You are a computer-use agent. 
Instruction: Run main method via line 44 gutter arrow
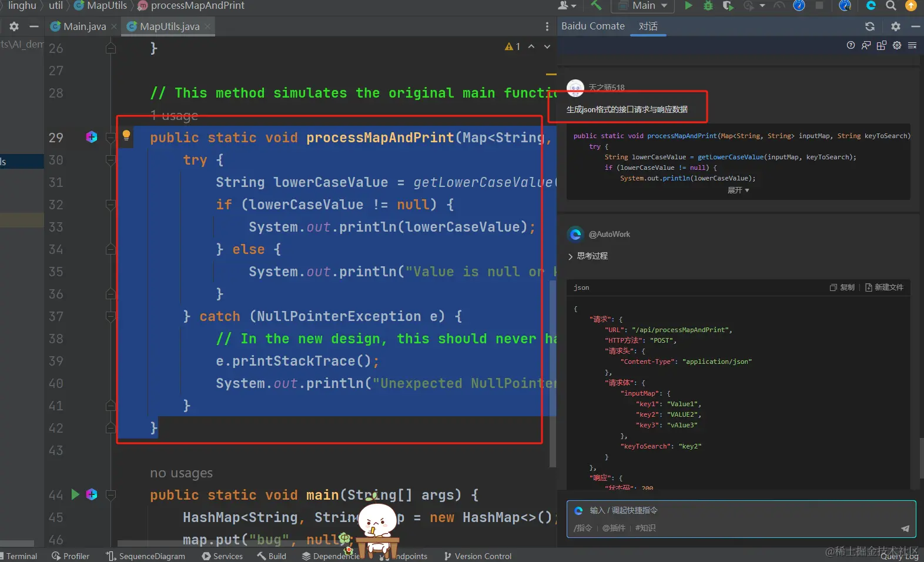pyautogui.click(x=75, y=494)
